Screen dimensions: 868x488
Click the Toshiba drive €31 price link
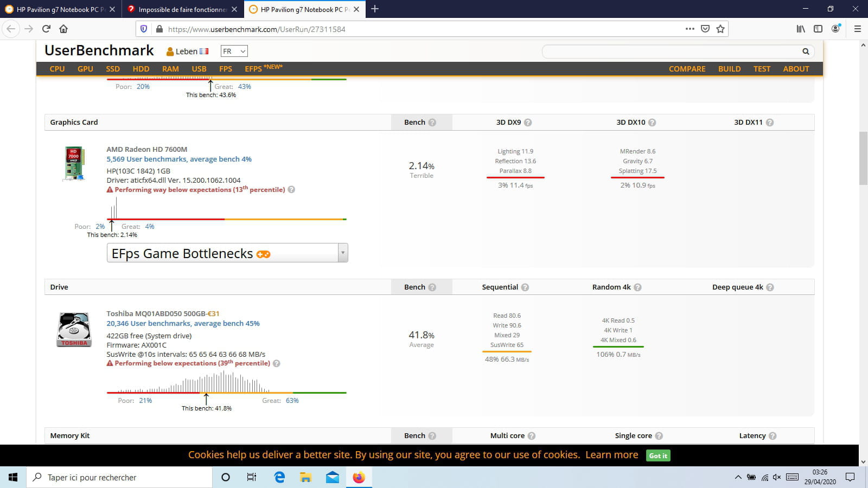click(x=214, y=314)
